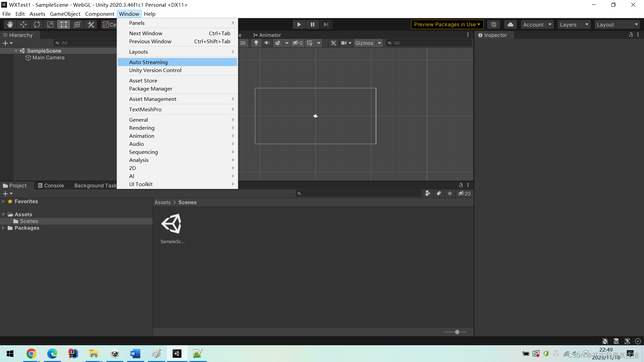Click the audio mute icon in scene toolbar
The image size is (644, 362).
tap(266, 43)
